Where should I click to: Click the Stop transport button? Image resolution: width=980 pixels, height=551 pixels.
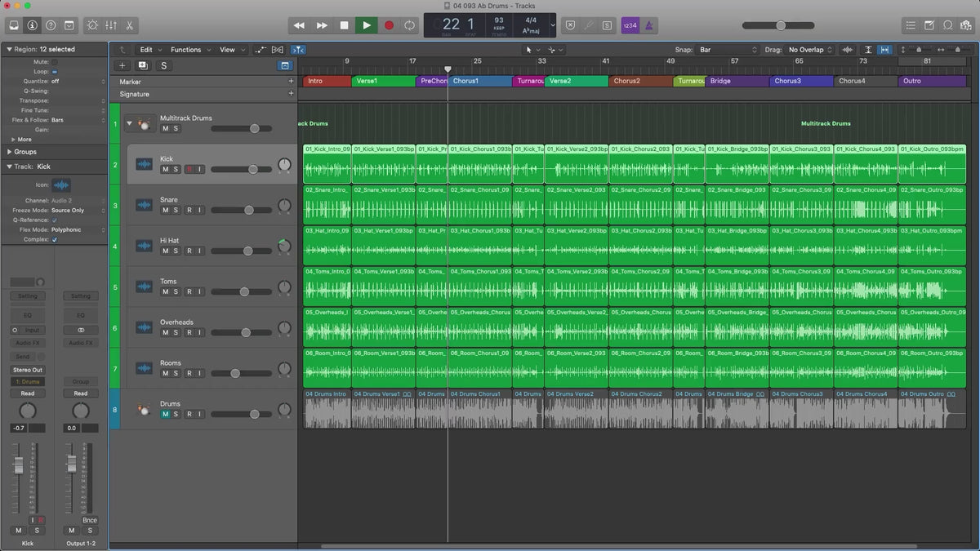pos(344,25)
